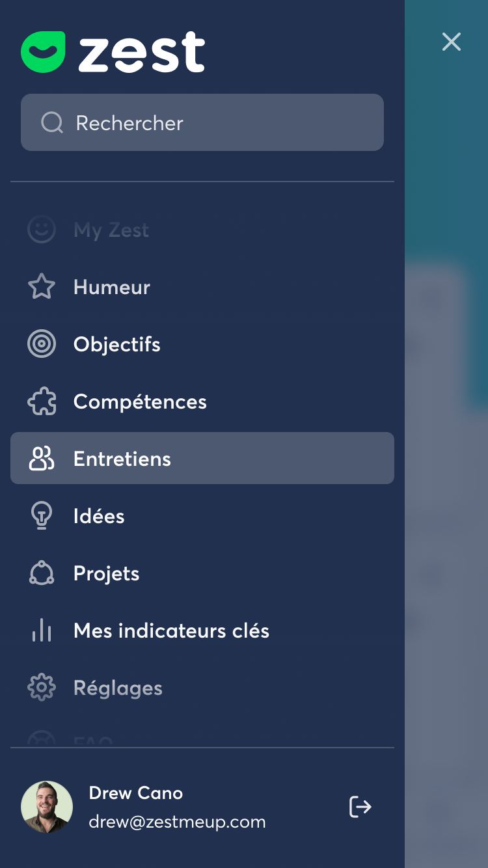Image resolution: width=488 pixels, height=868 pixels.
Task: Click the Compétences puzzle piece icon
Action: (42, 401)
